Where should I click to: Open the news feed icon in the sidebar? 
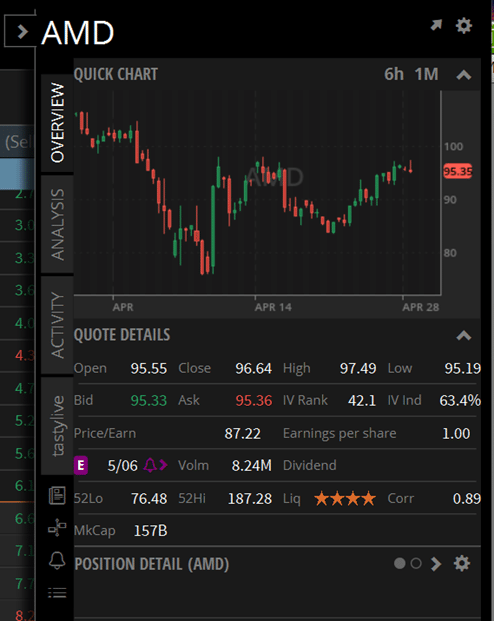(57, 495)
